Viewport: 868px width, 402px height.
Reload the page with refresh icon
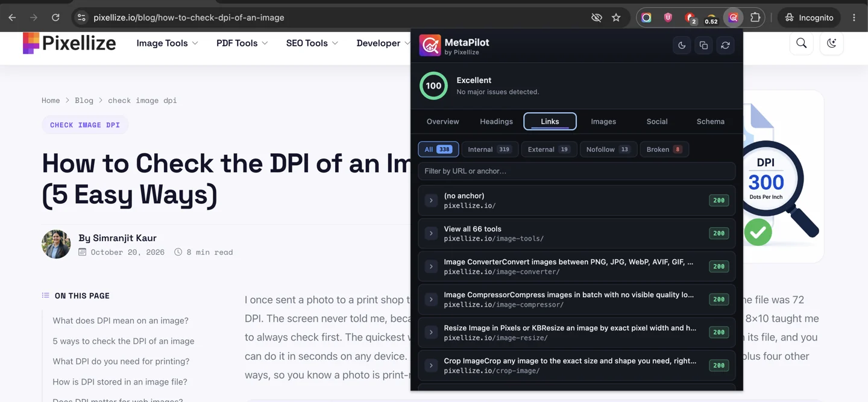click(55, 17)
